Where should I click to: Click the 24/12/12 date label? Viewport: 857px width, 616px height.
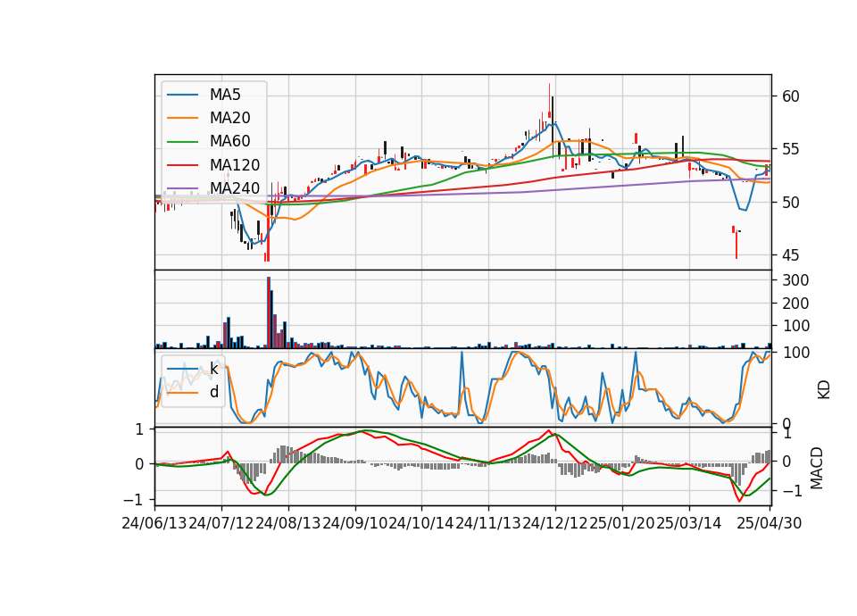tap(555, 523)
